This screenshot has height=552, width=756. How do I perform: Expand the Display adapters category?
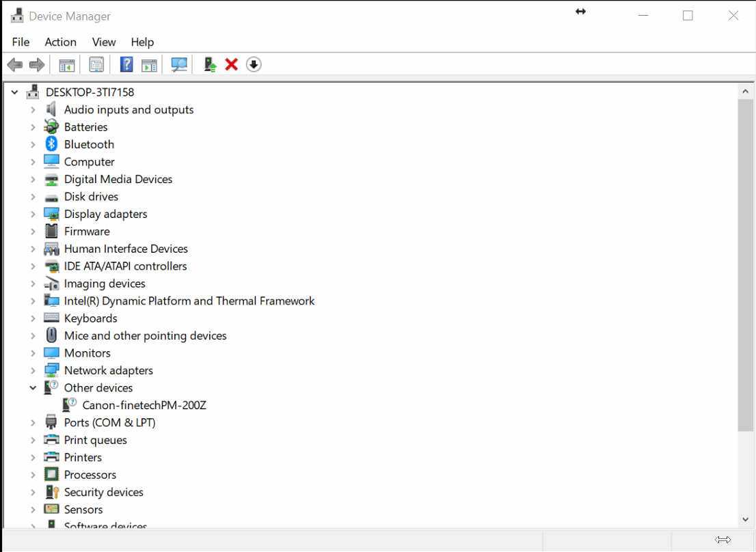(33, 214)
